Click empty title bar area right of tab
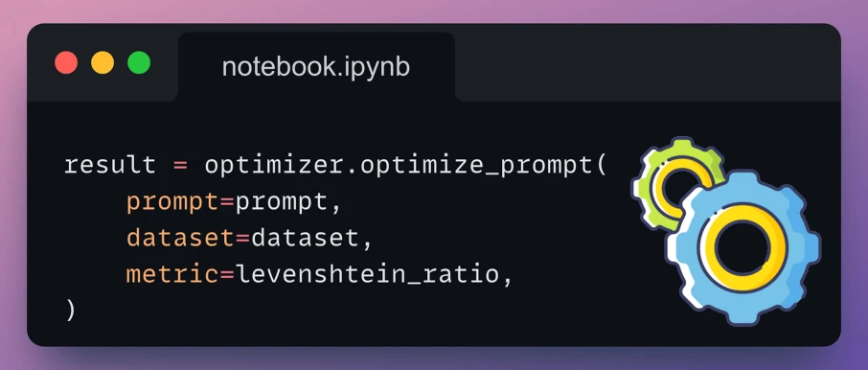This screenshot has height=370, width=868. pyautogui.click(x=645, y=63)
